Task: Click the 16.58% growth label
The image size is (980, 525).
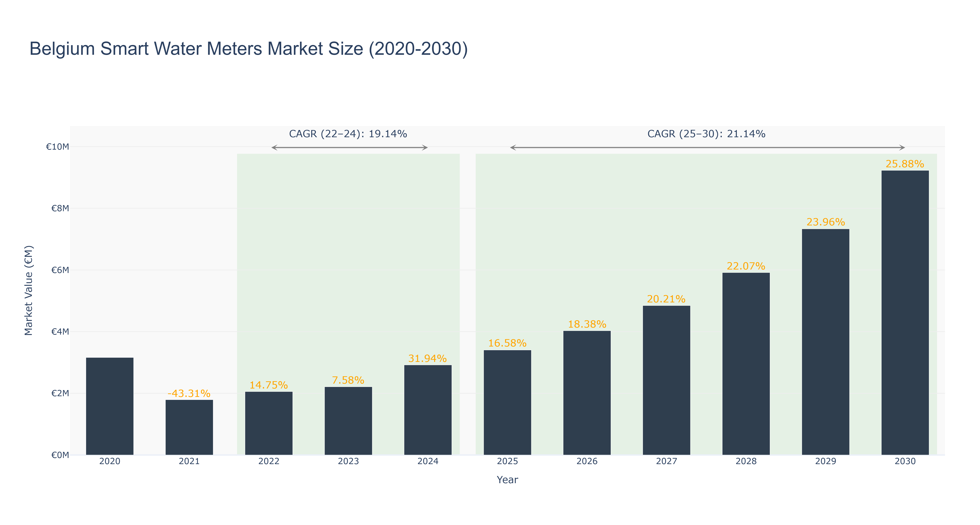Action: pos(507,343)
